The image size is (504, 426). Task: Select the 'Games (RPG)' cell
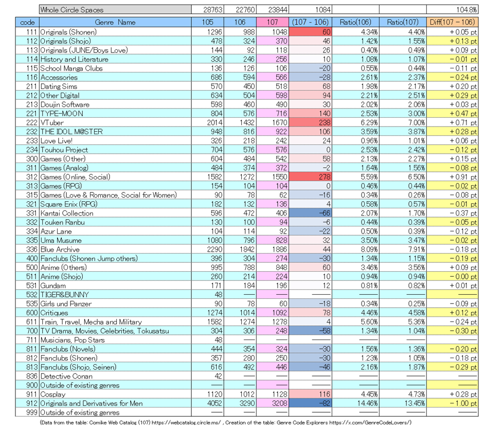pyautogui.click(x=115, y=186)
